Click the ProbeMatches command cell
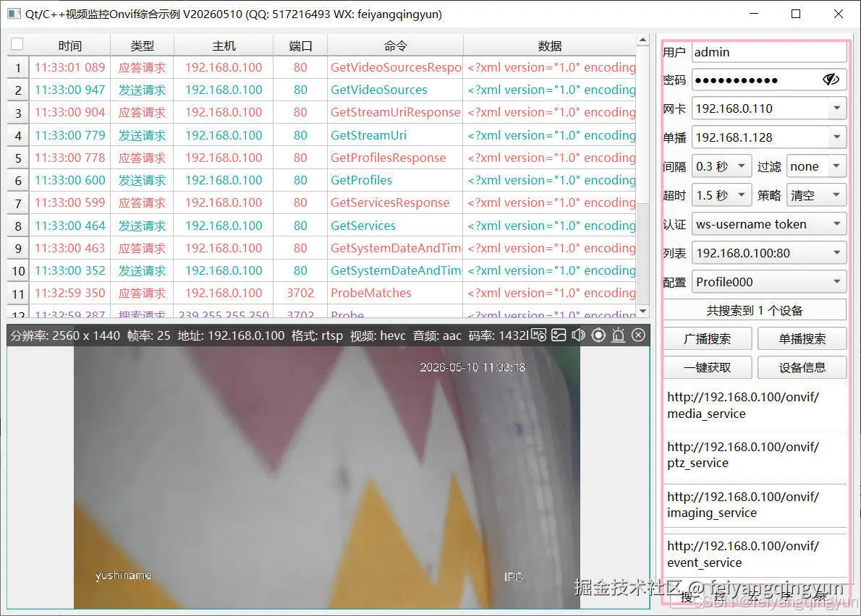The image size is (861, 616). click(x=395, y=294)
